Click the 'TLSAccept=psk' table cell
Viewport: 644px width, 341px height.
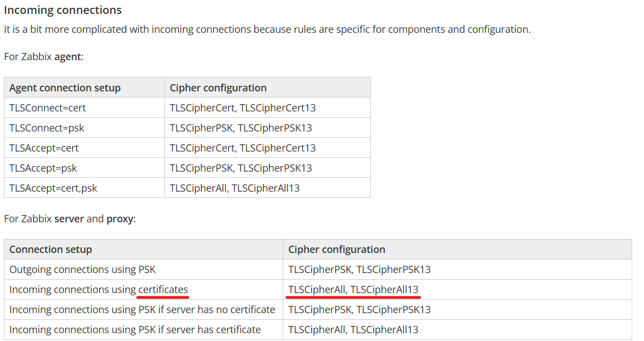tap(43, 168)
